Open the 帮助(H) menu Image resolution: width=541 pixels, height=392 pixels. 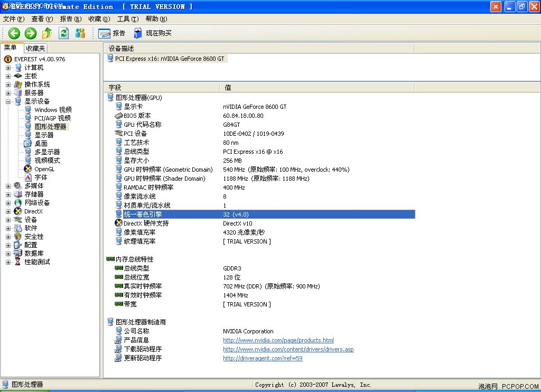[156, 19]
